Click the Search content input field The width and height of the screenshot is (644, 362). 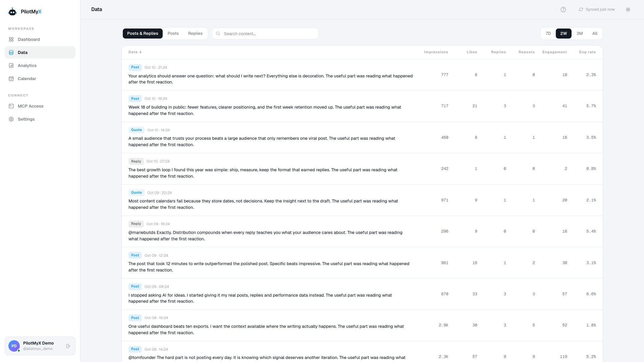pos(265,34)
